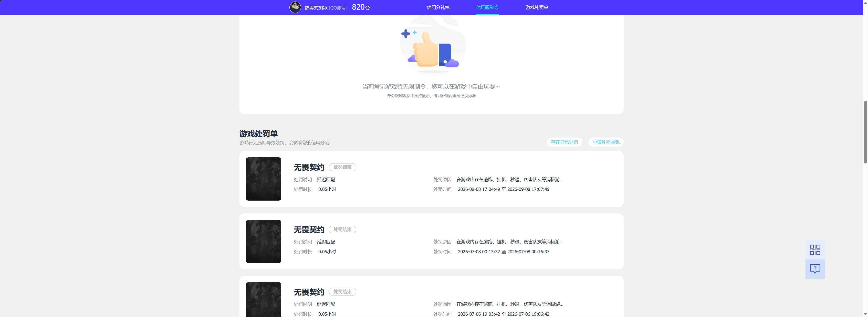The width and height of the screenshot is (868, 317).
Task: Switch to 信用分礼包 tab
Action: pos(438,7)
